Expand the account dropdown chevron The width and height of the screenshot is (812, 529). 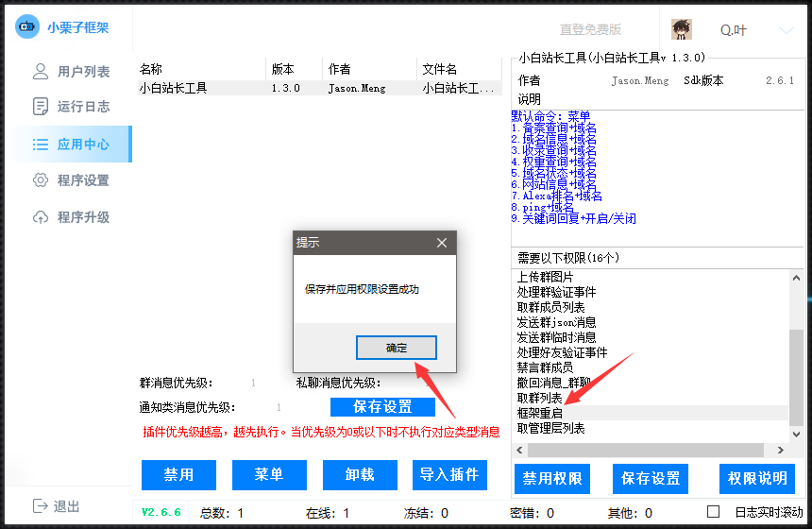click(x=787, y=30)
